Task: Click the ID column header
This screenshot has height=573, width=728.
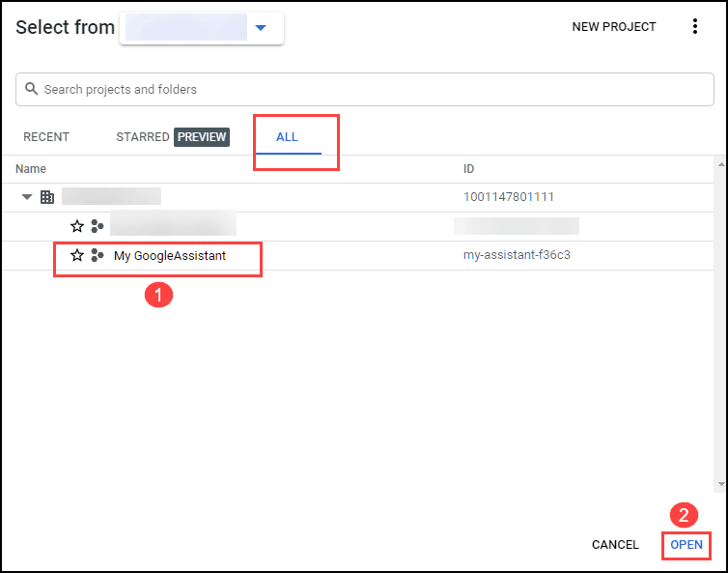Action: (x=468, y=169)
